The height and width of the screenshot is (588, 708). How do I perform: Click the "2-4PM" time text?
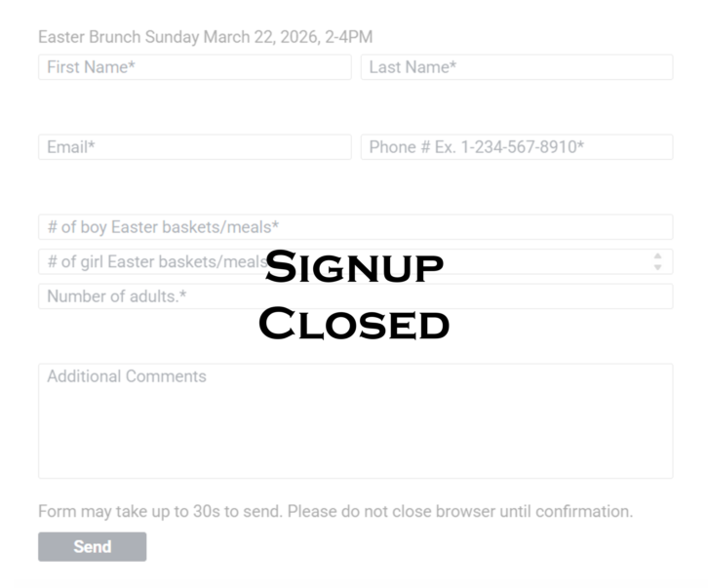click(351, 37)
